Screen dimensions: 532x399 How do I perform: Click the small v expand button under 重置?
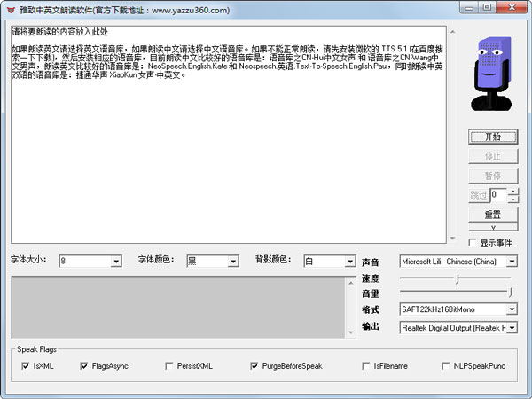coord(492,228)
